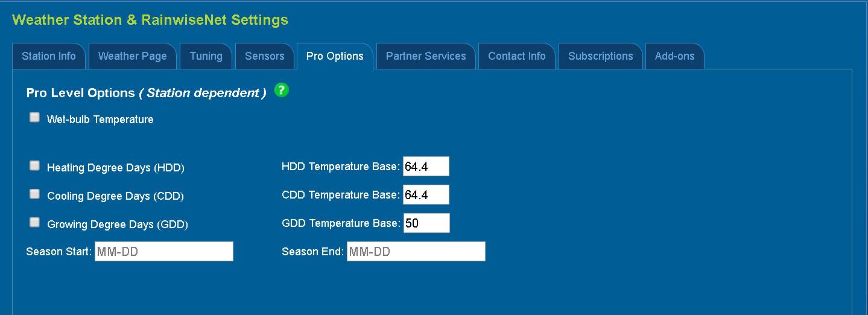
Task: Open the Partner Services tab
Action: [x=426, y=56]
